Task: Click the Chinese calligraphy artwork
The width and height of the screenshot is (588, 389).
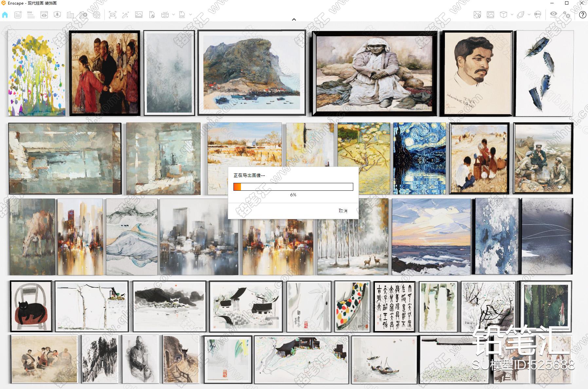Action: coord(395,307)
